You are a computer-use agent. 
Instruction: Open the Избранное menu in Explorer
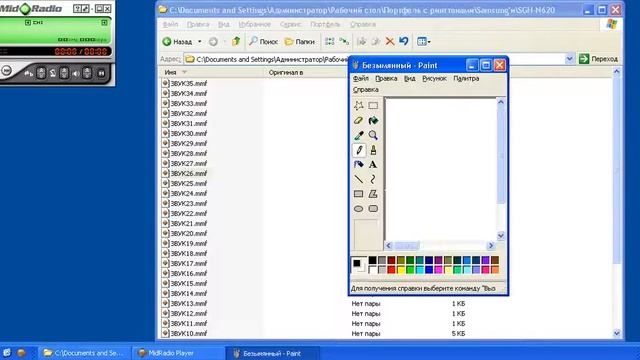click(255, 24)
